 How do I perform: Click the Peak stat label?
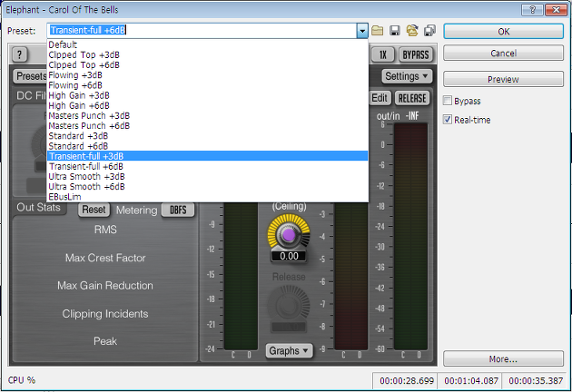(105, 341)
